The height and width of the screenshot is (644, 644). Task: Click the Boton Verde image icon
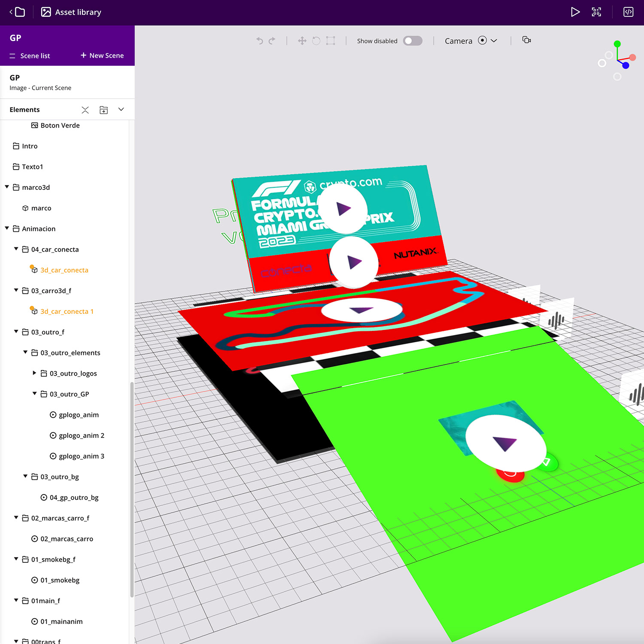coord(35,125)
